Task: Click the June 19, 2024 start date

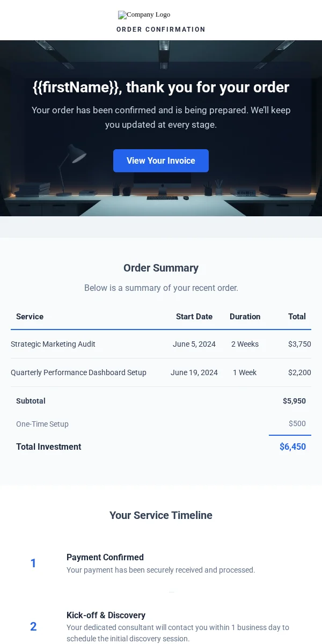Action: [x=194, y=372]
